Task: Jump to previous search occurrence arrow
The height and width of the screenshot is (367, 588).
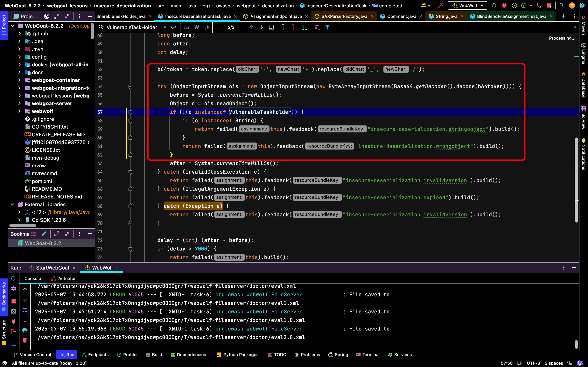Action: 251,27
